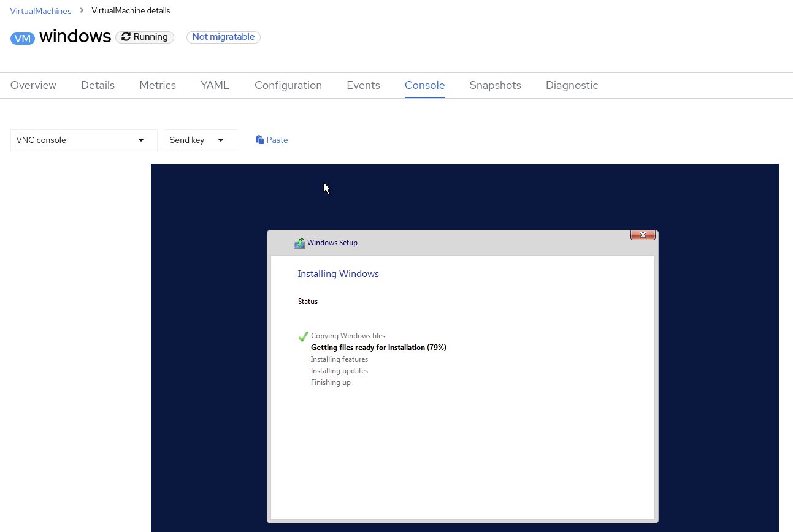This screenshot has height=532, width=793.
Task: Open the Details tab
Action: (x=98, y=85)
